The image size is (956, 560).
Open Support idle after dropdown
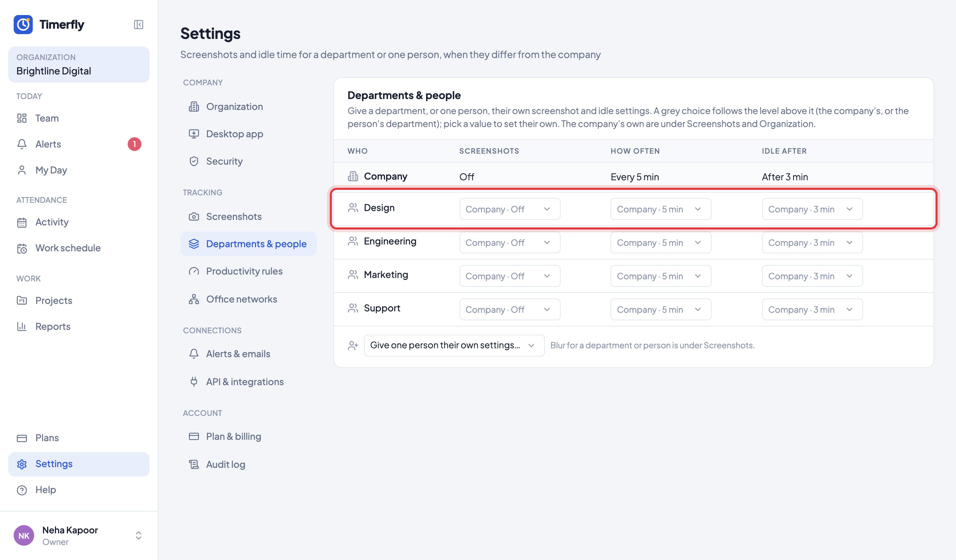tap(812, 309)
